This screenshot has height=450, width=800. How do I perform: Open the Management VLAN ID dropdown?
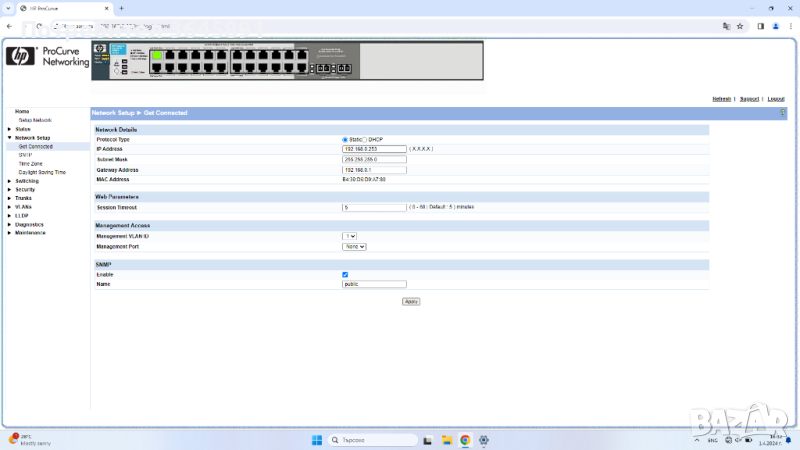coord(349,236)
